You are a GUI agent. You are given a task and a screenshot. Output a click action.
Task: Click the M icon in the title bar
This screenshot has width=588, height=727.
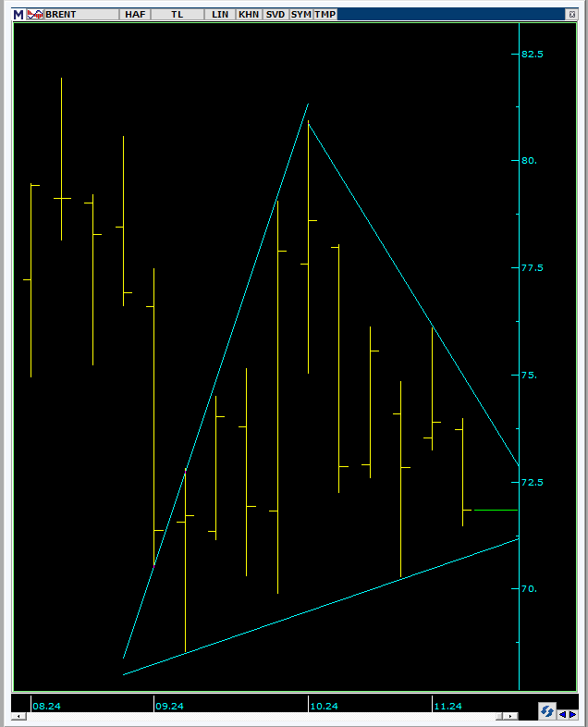[x=18, y=15]
